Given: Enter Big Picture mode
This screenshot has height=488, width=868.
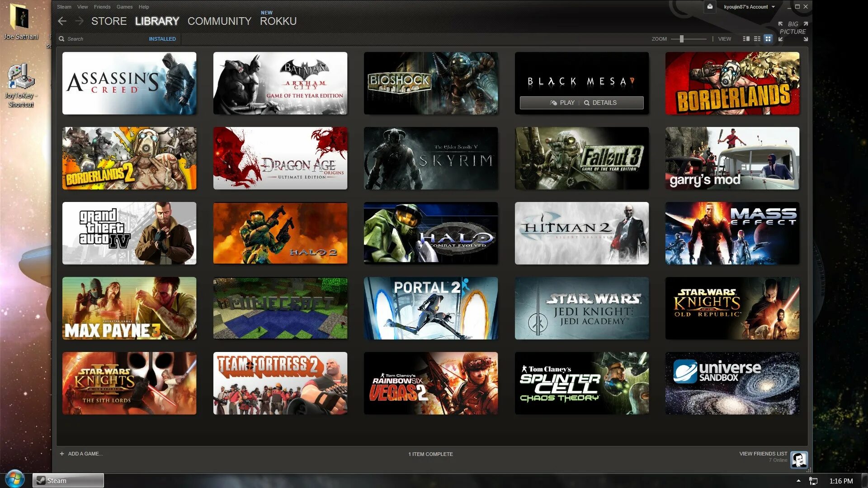Looking at the screenshot, I should [793, 28].
